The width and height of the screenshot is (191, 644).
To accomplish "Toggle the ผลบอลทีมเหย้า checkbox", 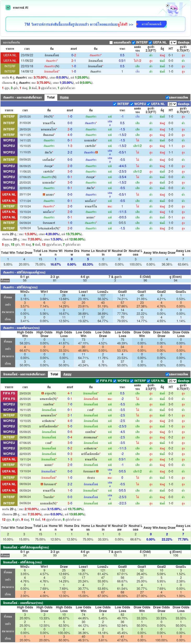I will 111,42.
